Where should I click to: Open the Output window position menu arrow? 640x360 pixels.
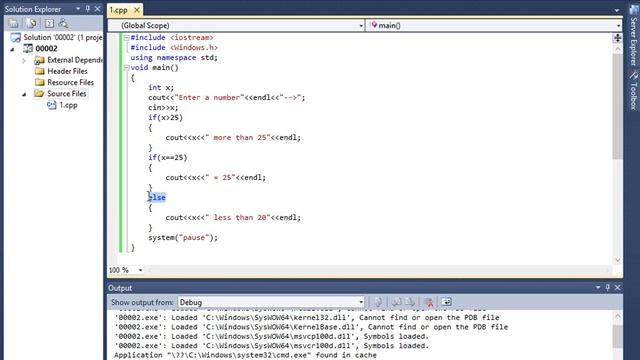(x=598, y=288)
